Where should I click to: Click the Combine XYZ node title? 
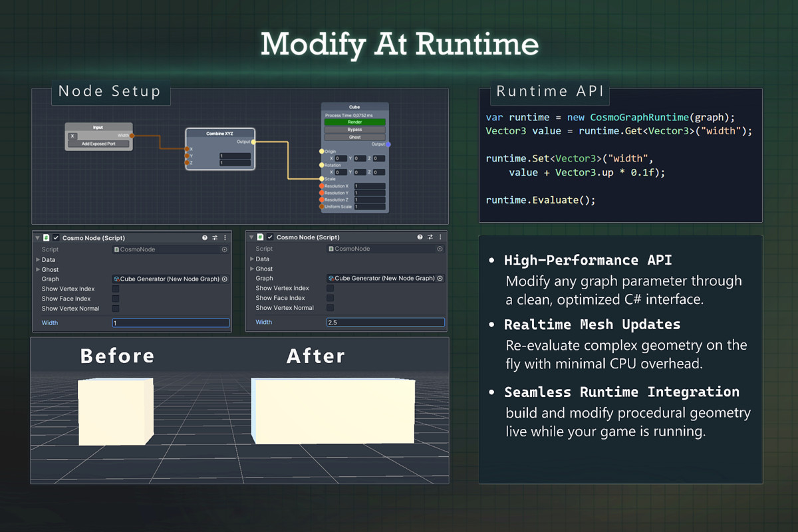point(220,134)
